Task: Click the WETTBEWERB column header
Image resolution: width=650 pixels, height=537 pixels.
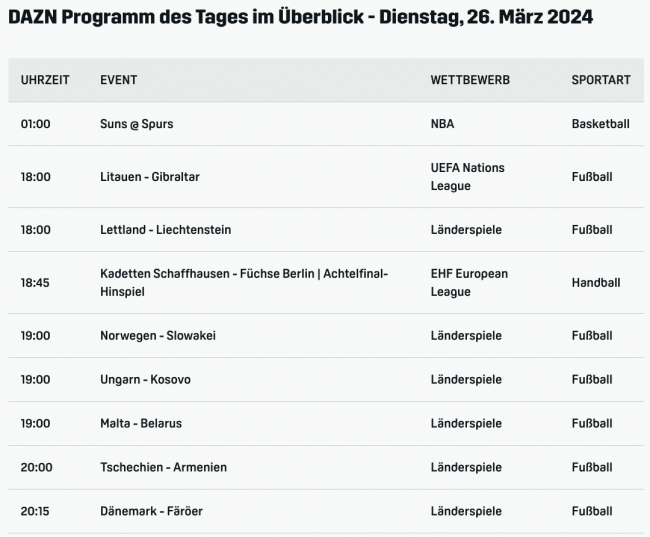Action: point(470,80)
